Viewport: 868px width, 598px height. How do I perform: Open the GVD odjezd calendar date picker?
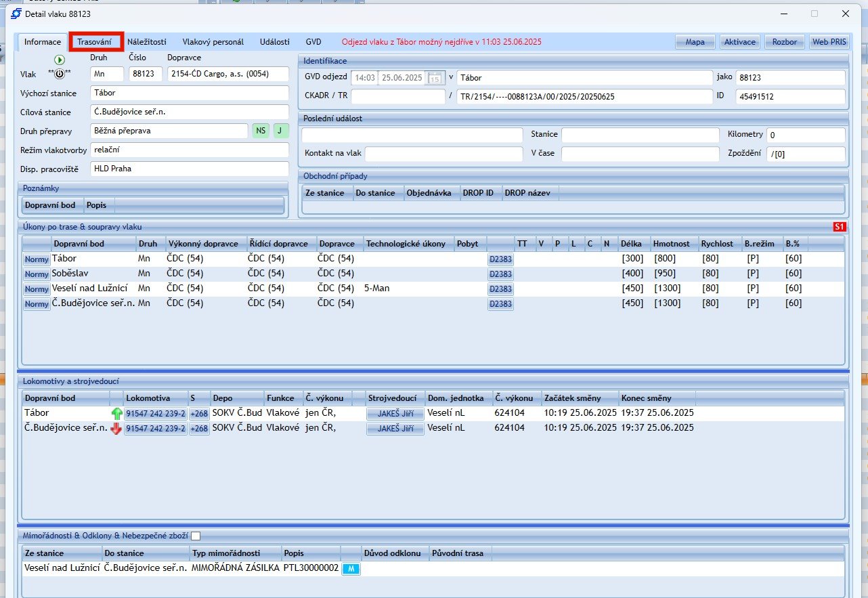(436, 78)
